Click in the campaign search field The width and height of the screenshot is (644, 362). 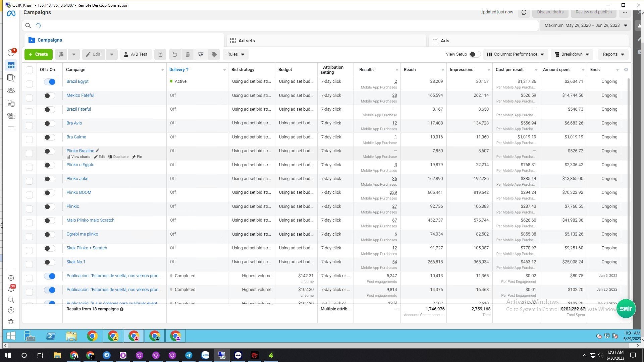tap(280, 25)
